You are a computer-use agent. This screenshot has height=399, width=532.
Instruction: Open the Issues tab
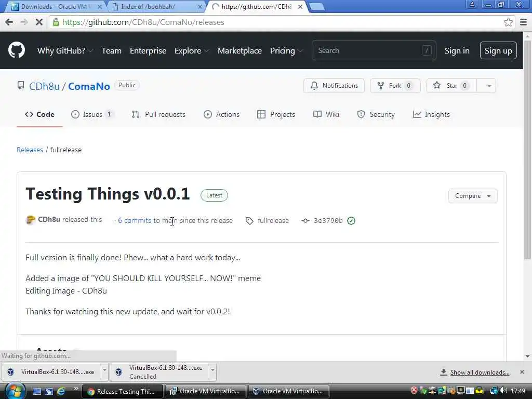pyautogui.click(x=92, y=114)
